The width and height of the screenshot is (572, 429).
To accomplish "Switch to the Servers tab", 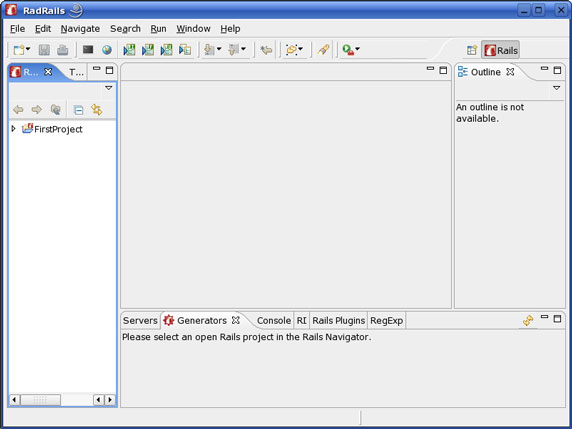I will [140, 320].
